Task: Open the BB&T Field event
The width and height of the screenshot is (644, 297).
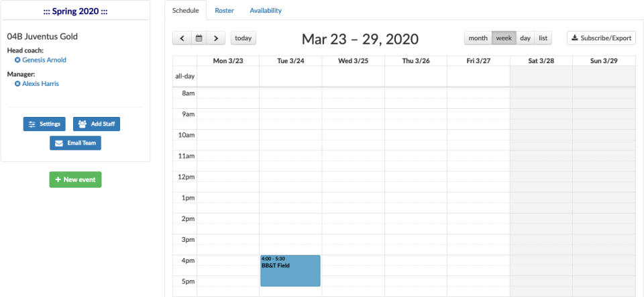Action: pos(290,271)
